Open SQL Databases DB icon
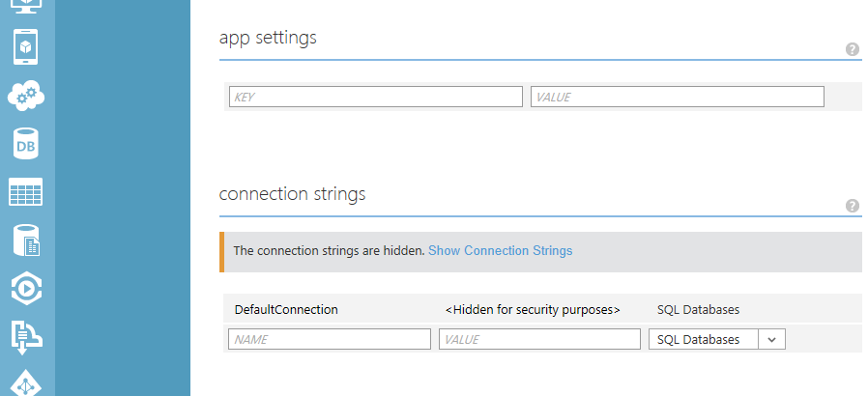Viewport: 868px width, 396px height. [x=25, y=144]
